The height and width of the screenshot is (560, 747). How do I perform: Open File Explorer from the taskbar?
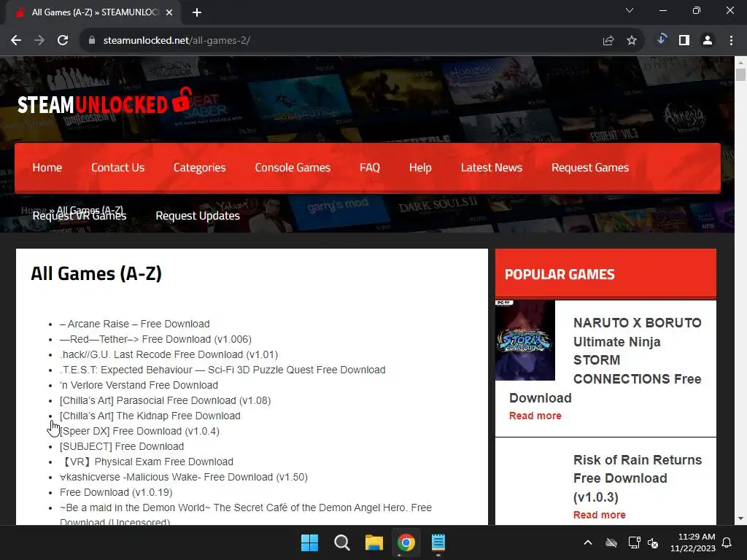(374, 542)
